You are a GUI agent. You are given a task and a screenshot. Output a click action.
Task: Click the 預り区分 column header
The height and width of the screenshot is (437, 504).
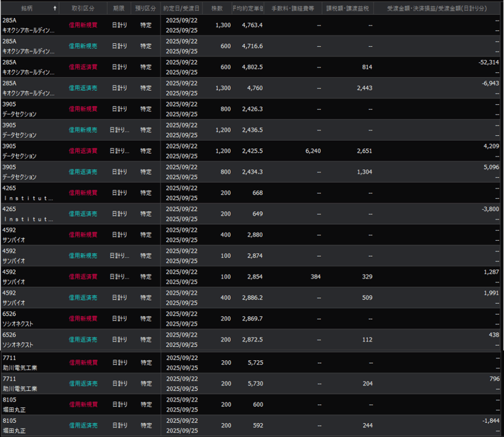pos(146,8)
